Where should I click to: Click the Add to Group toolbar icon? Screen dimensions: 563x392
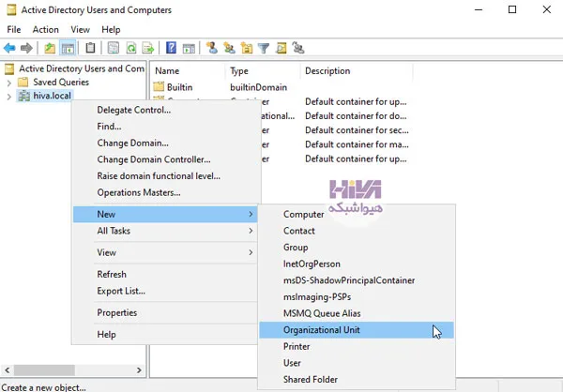(298, 48)
